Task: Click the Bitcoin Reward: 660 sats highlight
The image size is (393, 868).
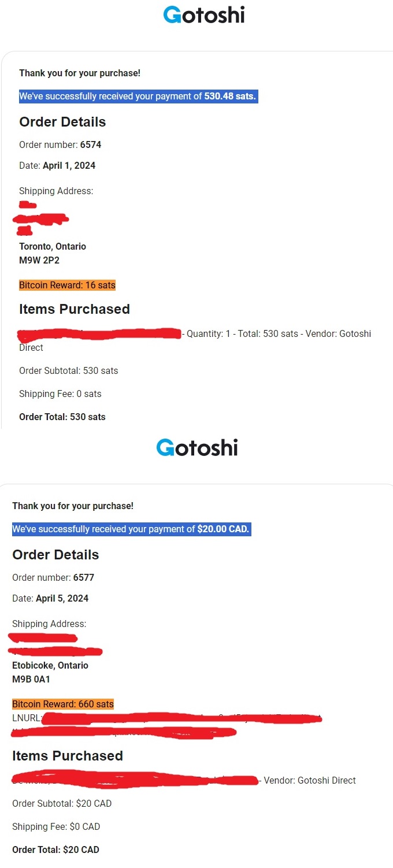Action: click(63, 704)
